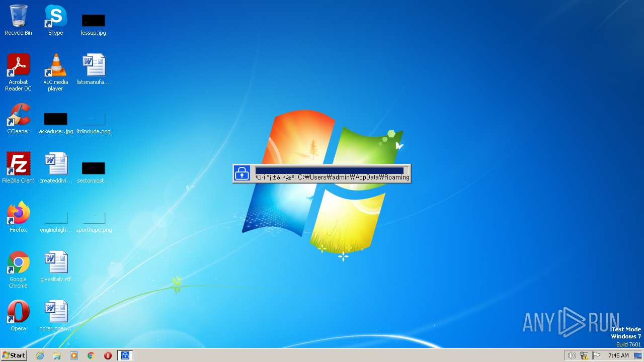Click the network tray icon
Viewport: 644px width, 362px height.
tap(584, 355)
